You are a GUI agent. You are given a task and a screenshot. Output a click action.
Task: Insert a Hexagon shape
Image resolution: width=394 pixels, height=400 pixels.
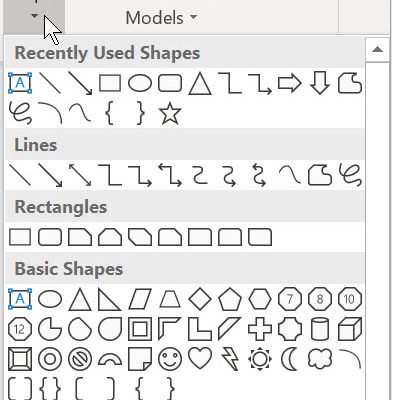[x=260, y=299]
